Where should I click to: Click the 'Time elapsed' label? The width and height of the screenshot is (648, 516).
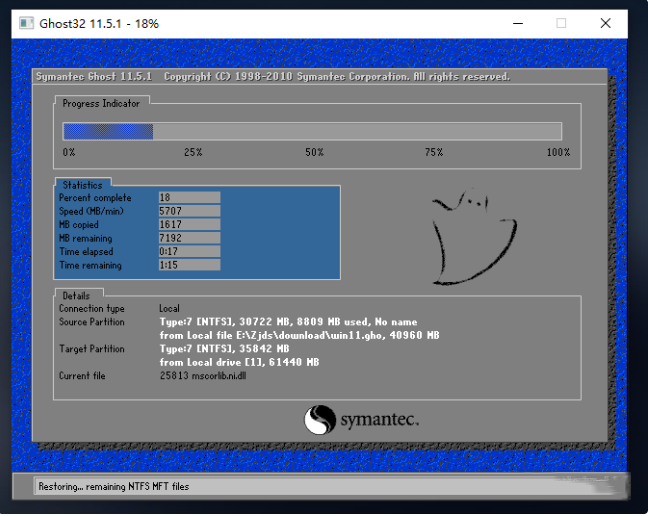(x=86, y=252)
